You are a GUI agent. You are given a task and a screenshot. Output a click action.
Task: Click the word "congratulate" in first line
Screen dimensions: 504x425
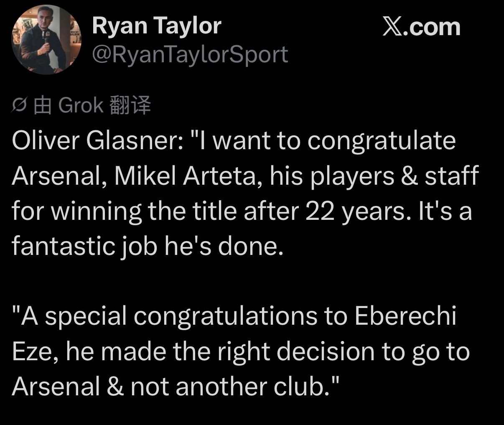click(382, 142)
